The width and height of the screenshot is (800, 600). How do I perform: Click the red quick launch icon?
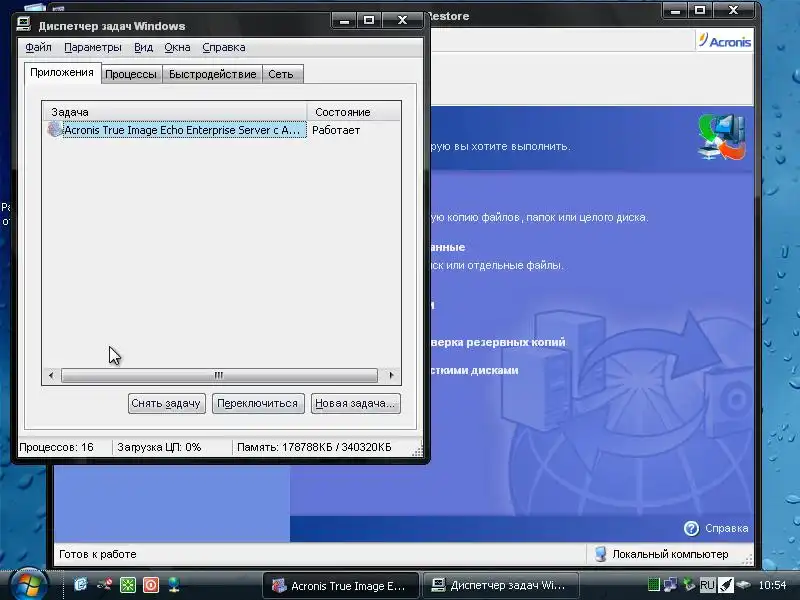[x=151, y=585]
